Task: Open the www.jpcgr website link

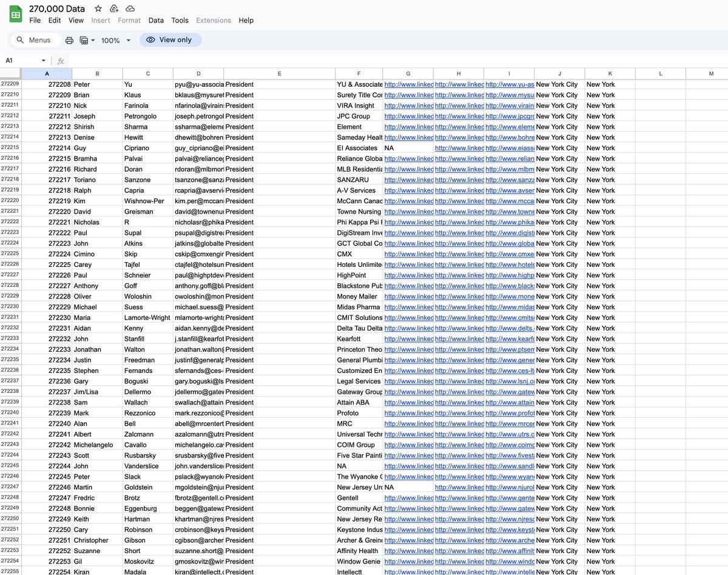Action: [510, 116]
